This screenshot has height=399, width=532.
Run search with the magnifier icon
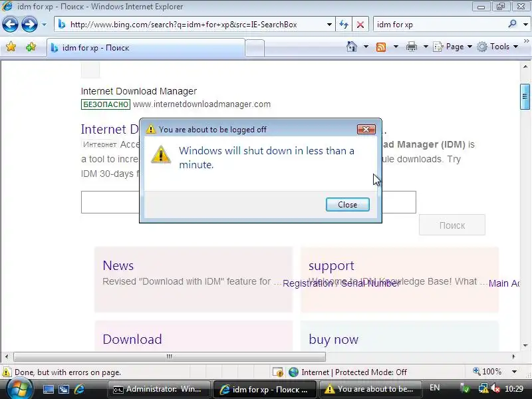(x=512, y=24)
